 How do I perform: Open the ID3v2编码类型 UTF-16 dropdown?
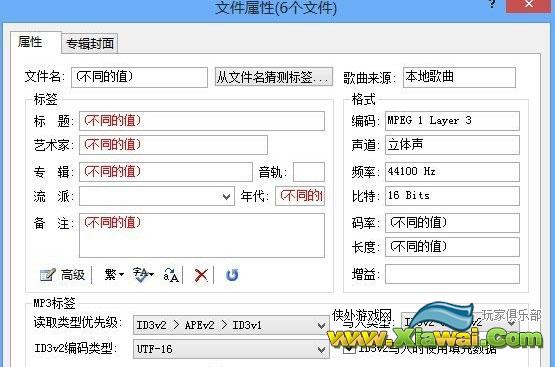click(x=231, y=349)
